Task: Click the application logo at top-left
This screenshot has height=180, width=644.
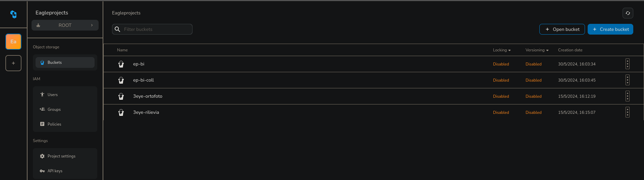Action: pyautogui.click(x=13, y=14)
